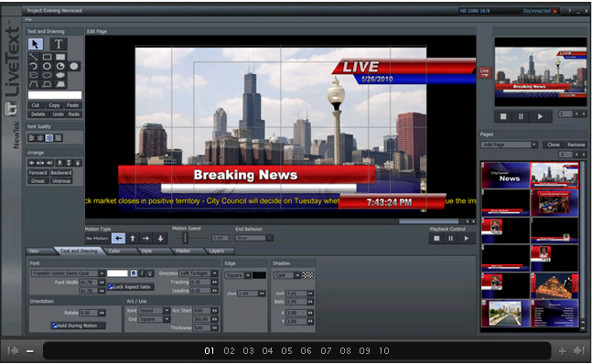Image resolution: width=592 pixels, height=364 pixels.
Task: Align selected objects to left edge
Action: click(x=32, y=163)
